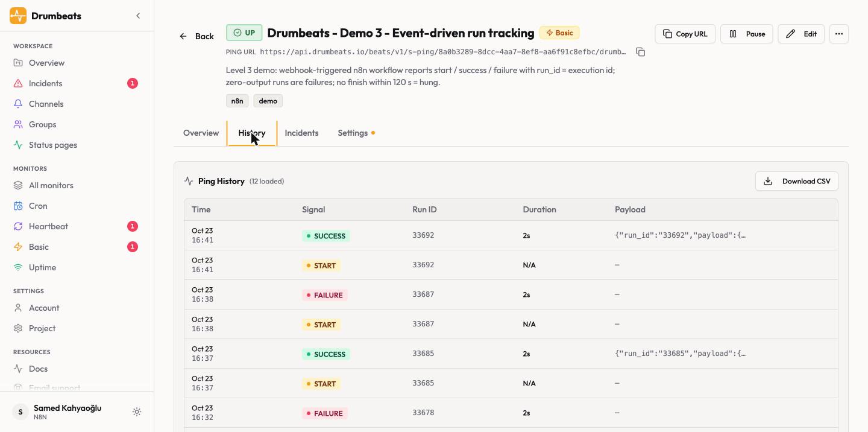Select the History tab
This screenshot has height=432, width=868.
[x=252, y=133]
